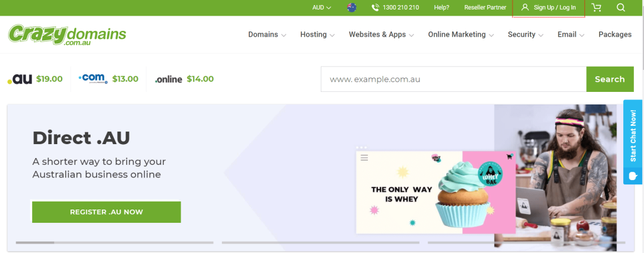Open the Packages menu item
Image resolution: width=644 pixels, height=253 pixels.
(615, 35)
